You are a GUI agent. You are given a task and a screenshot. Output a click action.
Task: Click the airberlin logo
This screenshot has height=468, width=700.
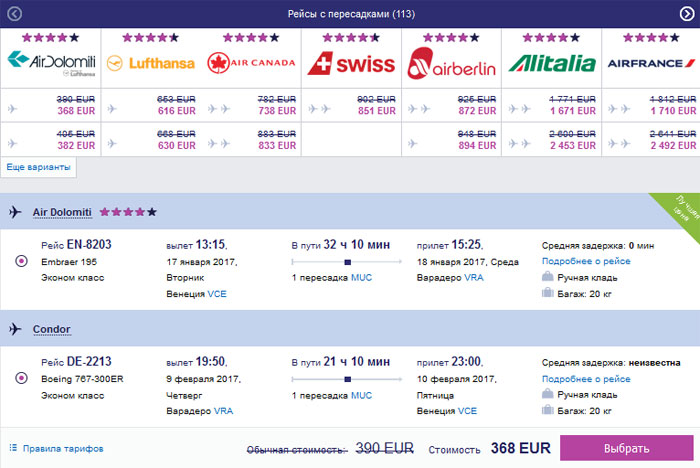click(x=451, y=66)
